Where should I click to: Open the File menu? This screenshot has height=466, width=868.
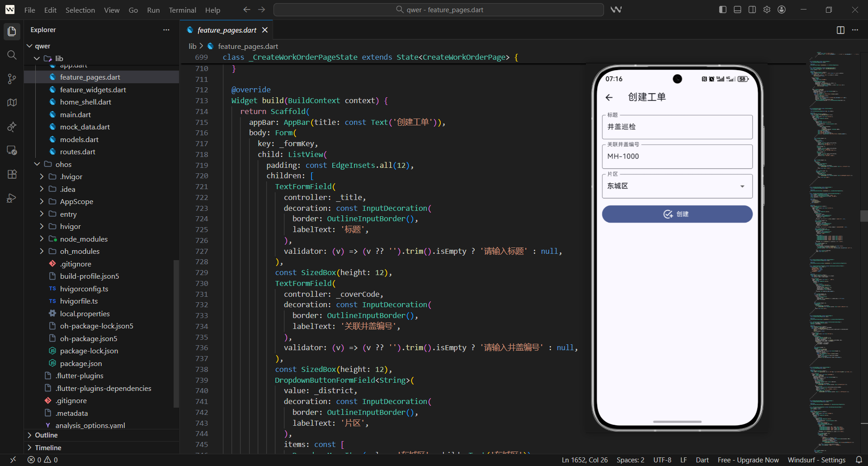[30, 10]
